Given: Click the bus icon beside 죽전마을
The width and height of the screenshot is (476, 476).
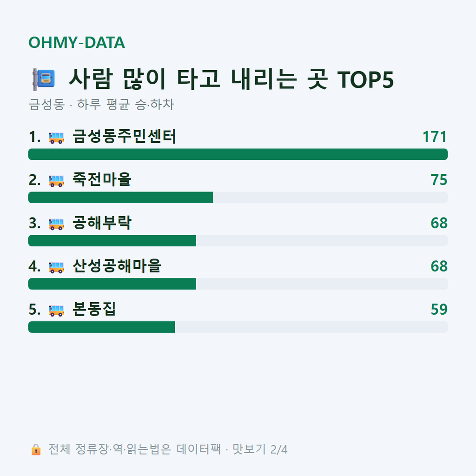Looking at the screenshot, I should pyautogui.click(x=56, y=181).
